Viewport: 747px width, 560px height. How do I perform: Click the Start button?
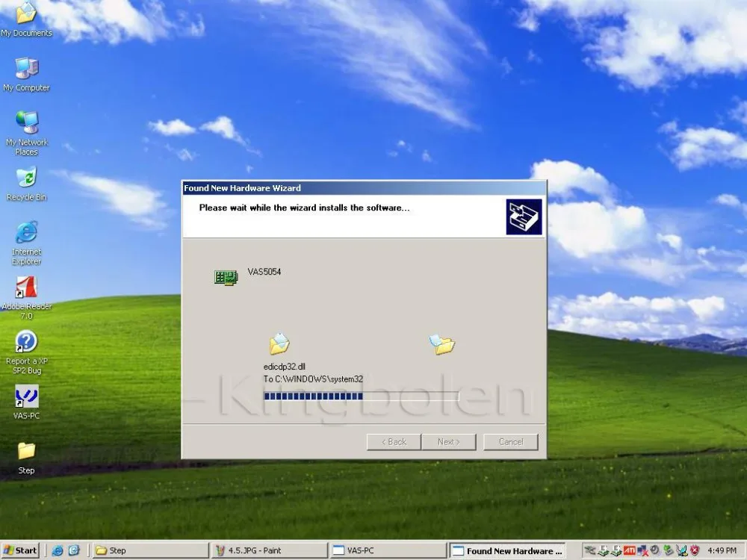point(20,550)
